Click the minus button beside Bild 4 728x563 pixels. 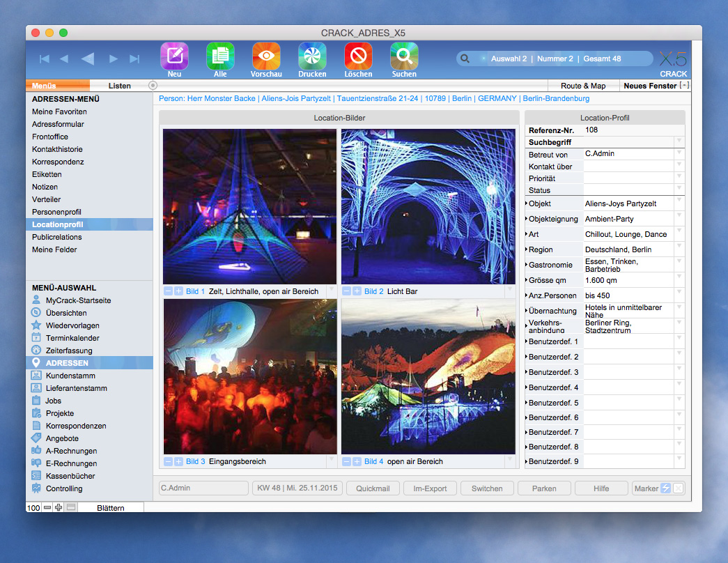pyautogui.click(x=347, y=461)
